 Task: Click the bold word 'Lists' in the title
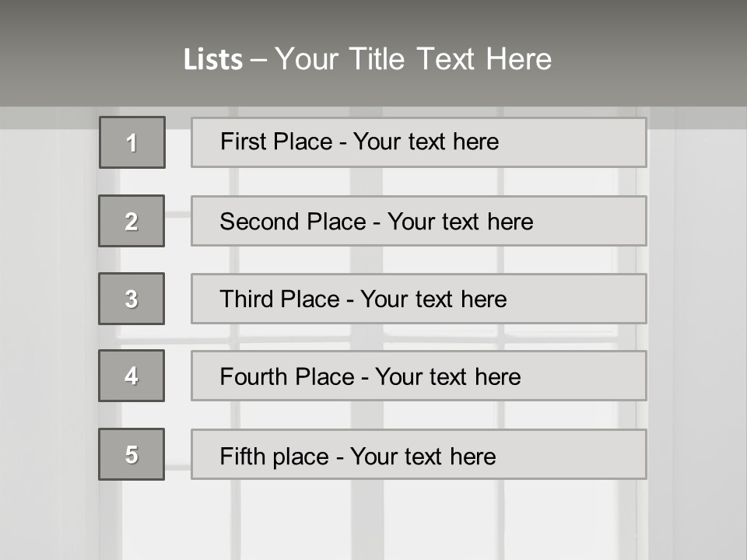[x=213, y=60]
